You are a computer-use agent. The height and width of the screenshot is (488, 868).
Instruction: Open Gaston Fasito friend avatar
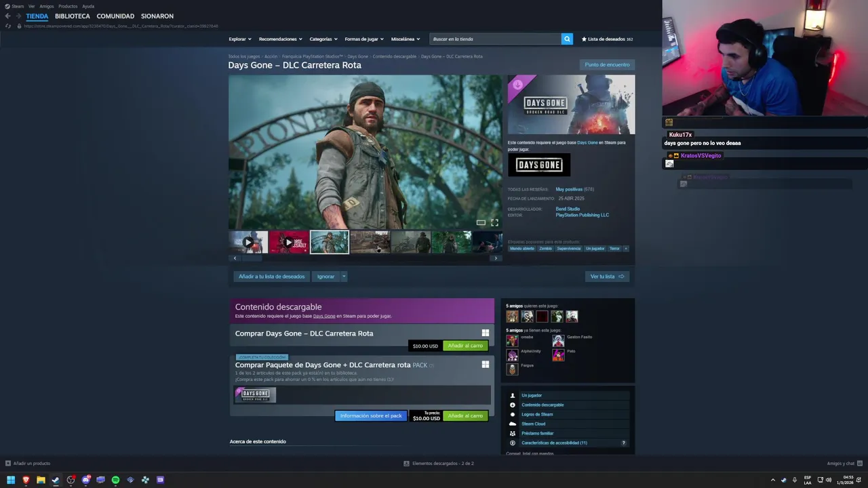pos(558,340)
